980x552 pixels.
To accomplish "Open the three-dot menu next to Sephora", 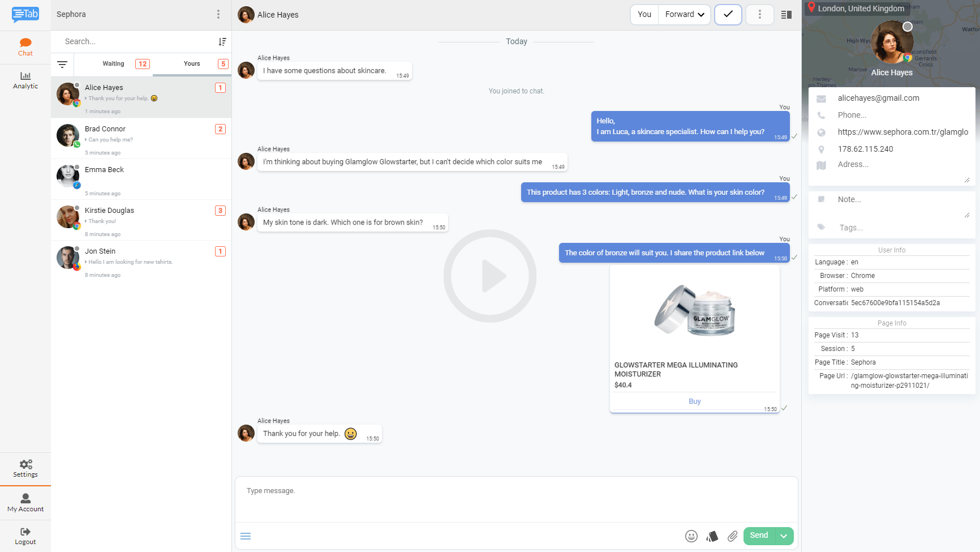I will click(x=218, y=14).
